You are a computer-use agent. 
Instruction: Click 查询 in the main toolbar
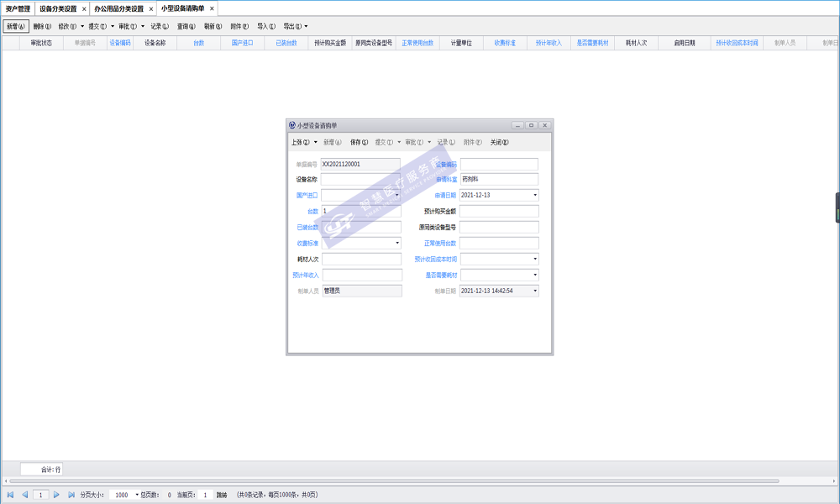click(x=186, y=26)
